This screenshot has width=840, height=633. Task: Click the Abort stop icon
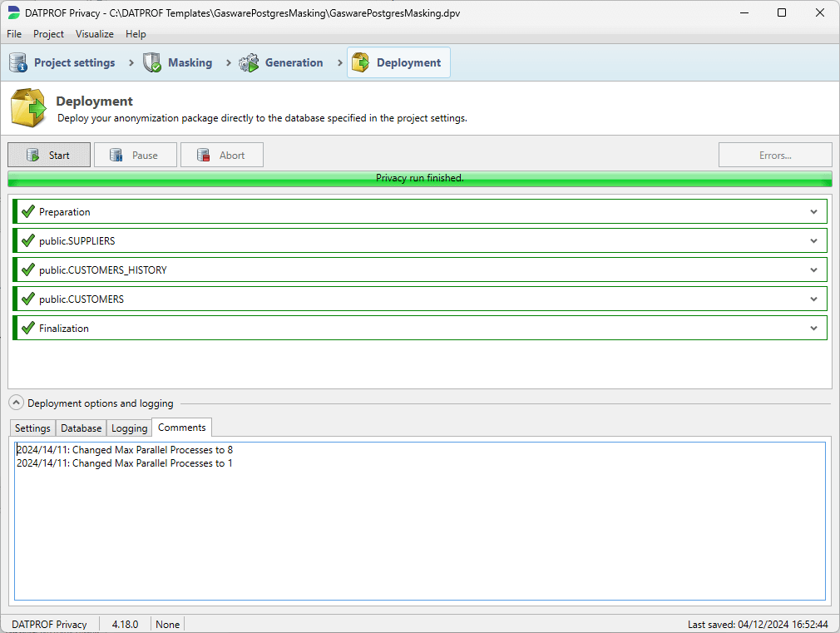point(201,155)
